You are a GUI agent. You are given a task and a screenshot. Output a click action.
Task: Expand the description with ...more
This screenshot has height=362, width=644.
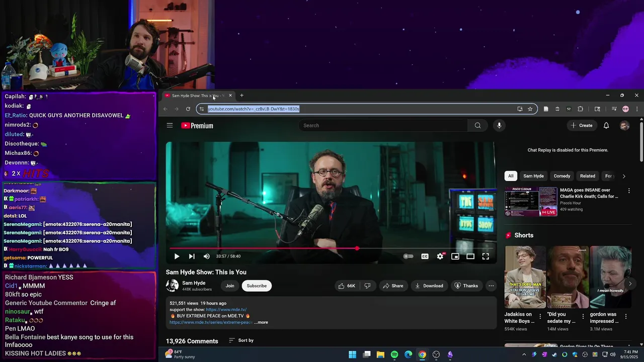[x=261, y=322]
